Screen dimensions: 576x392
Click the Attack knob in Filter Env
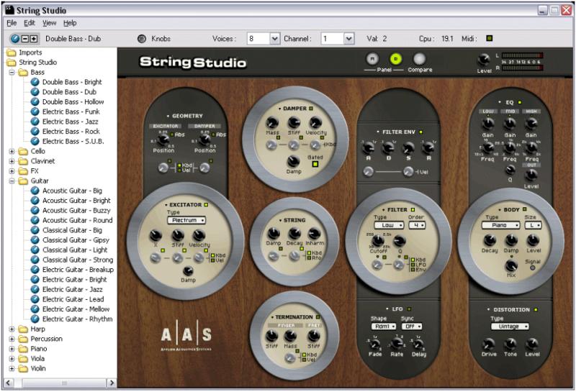369,148
